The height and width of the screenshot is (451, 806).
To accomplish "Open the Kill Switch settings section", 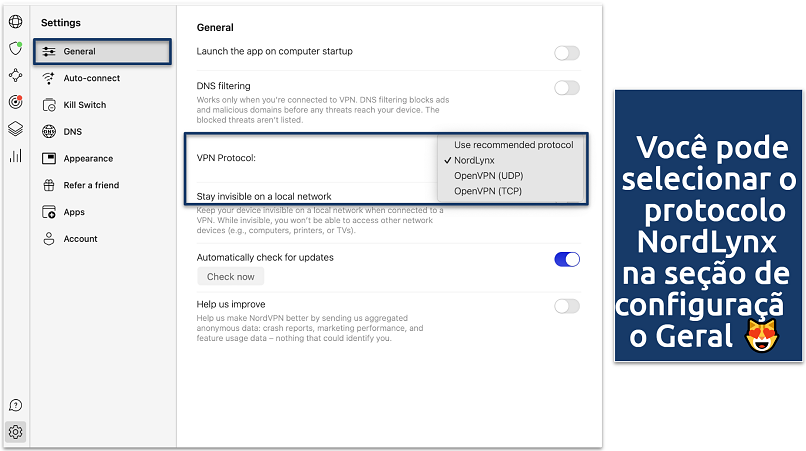I will tap(84, 105).
